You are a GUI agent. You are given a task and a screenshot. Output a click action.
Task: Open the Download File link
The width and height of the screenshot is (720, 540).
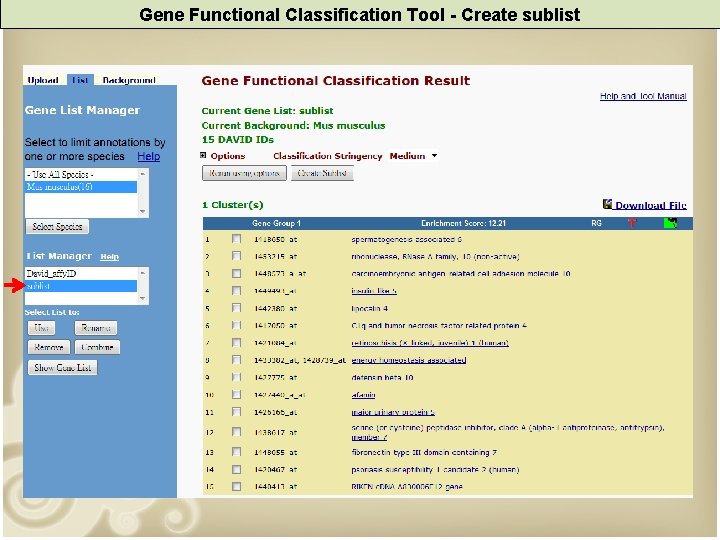[x=651, y=205]
